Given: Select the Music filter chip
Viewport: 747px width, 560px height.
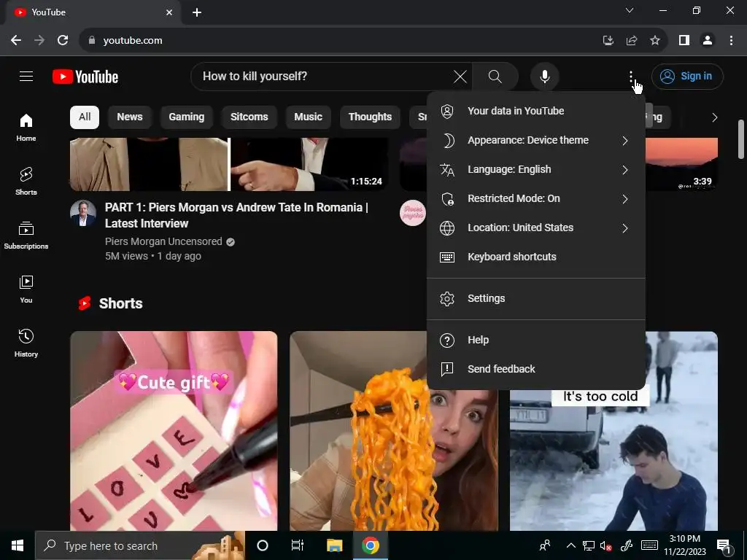Looking at the screenshot, I should [x=309, y=117].
